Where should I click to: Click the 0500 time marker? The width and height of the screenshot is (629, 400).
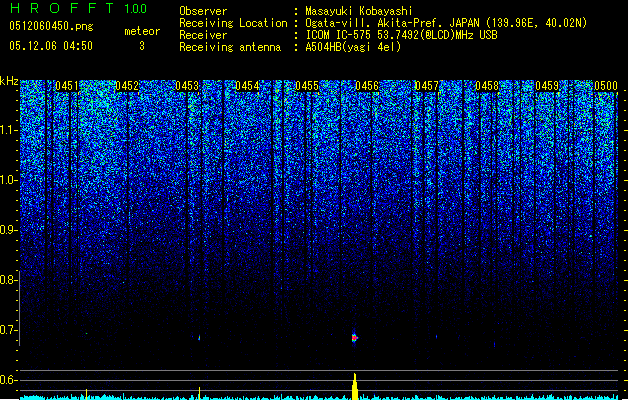pyautogui.click(x=606, y=86)
